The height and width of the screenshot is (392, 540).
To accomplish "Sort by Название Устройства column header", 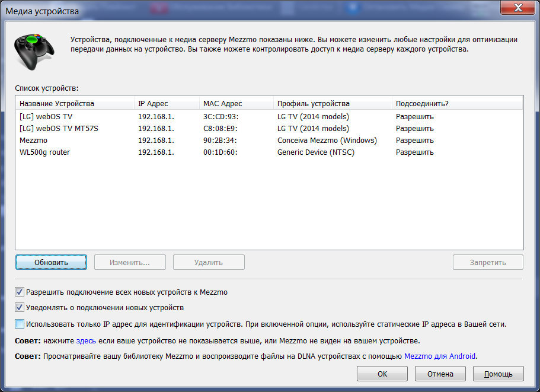I will (57, 103).
